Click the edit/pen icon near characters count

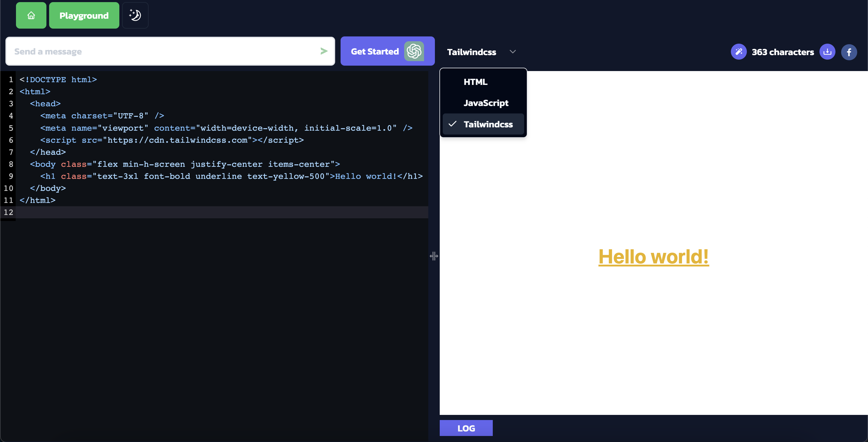click(x=739, y=52)
